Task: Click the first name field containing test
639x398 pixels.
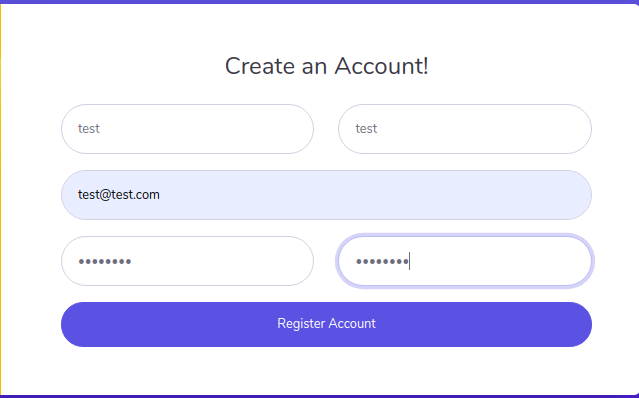Action: (187, 129)
